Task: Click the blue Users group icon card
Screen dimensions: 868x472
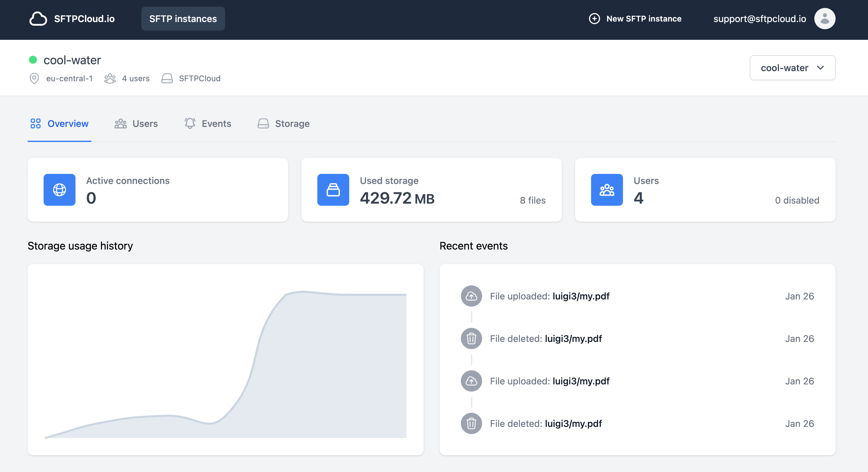Action: (x=606, y=190)
